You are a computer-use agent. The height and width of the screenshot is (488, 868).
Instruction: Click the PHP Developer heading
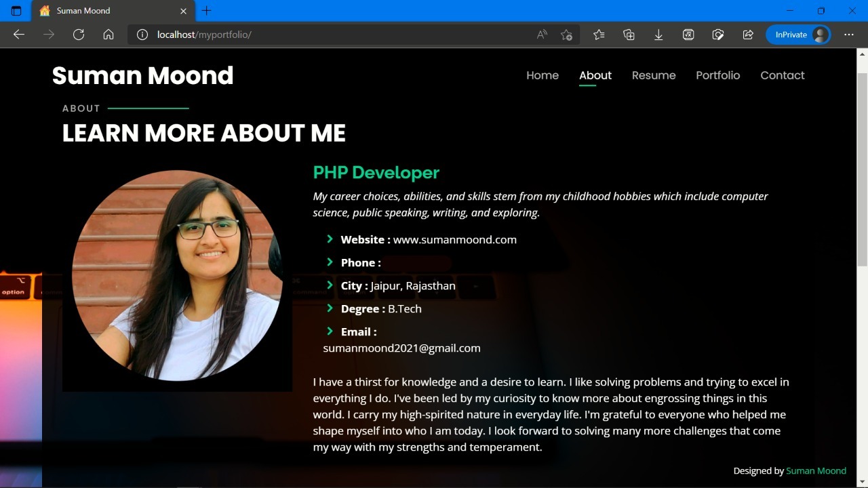pos(376,173)
